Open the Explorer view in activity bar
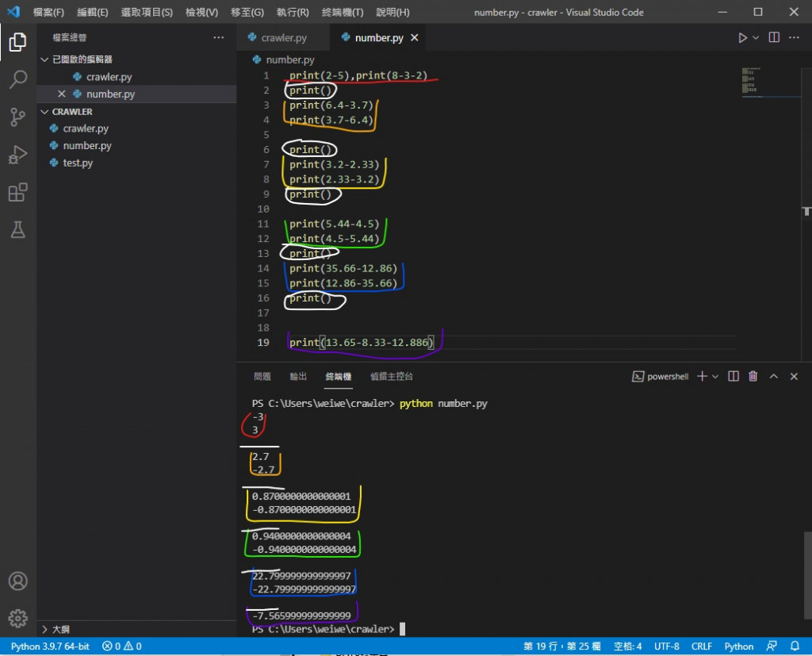 click(x=17, y=42)
